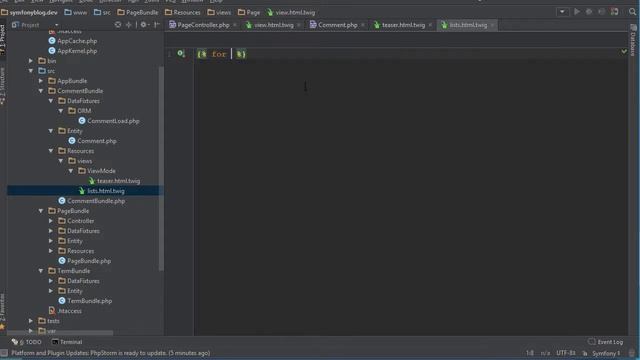Open PageBundle.php file
This screenshot has width=640, height=360.
[x=89, y=261]
